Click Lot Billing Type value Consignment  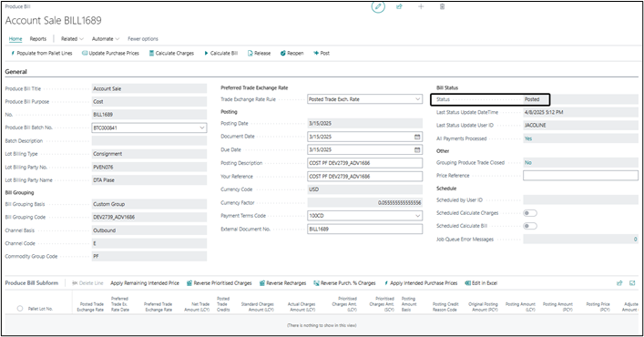(x=107, y=154)
